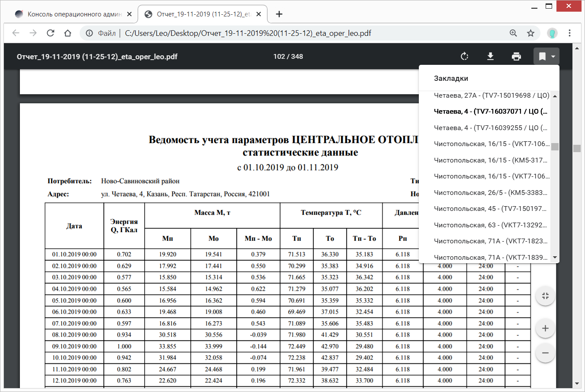Zoom out of the PDF
Image resolution: width=585 pixels, height=392 pixels.
[545, 353]
